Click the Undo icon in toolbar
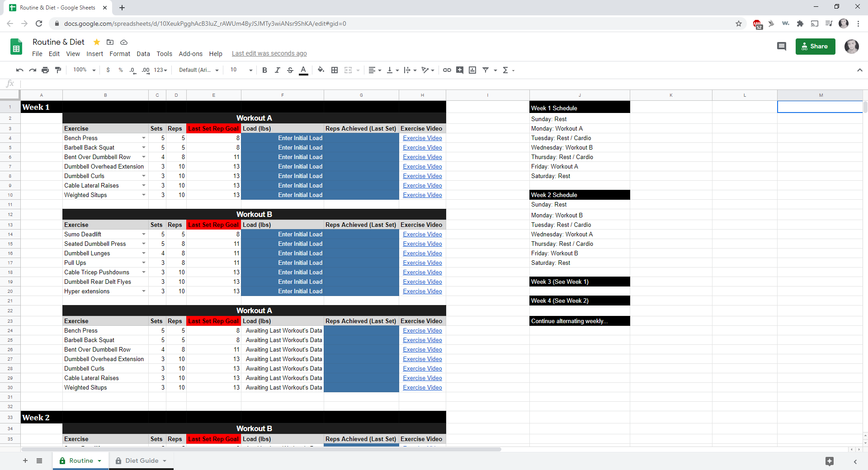This screenshot has width=868, height=470. [19, 70]
